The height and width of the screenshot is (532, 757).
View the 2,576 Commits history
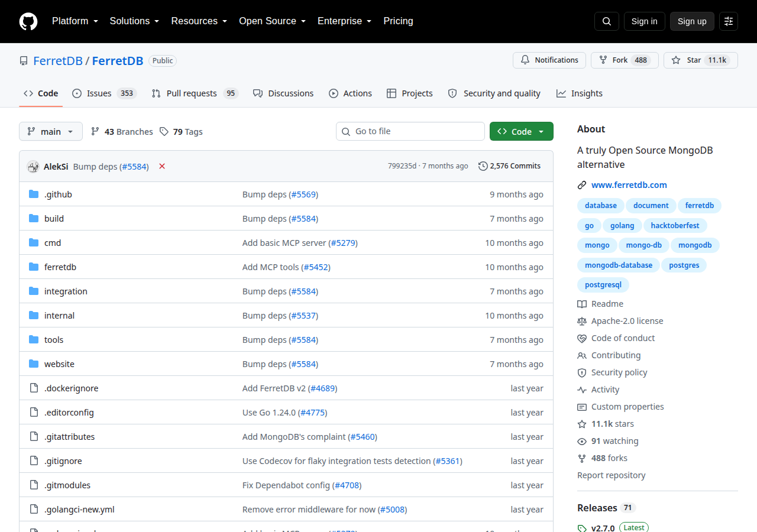tap(509, 166)
